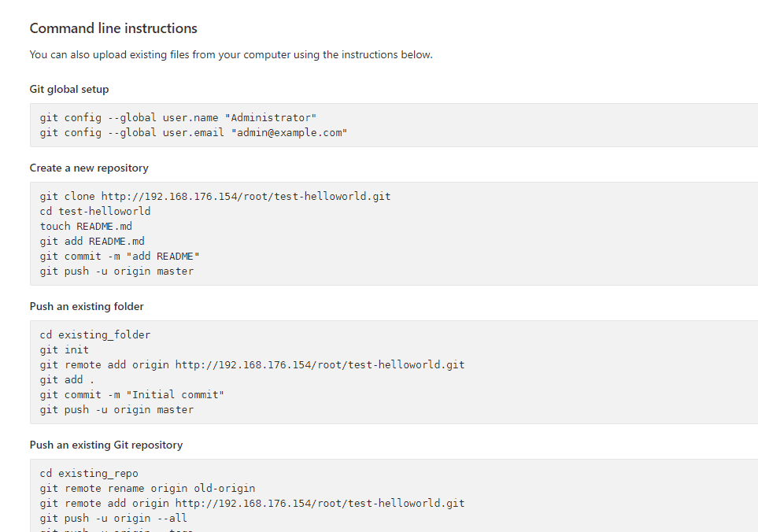Click the "Git global setup" heading

point(69,89)
